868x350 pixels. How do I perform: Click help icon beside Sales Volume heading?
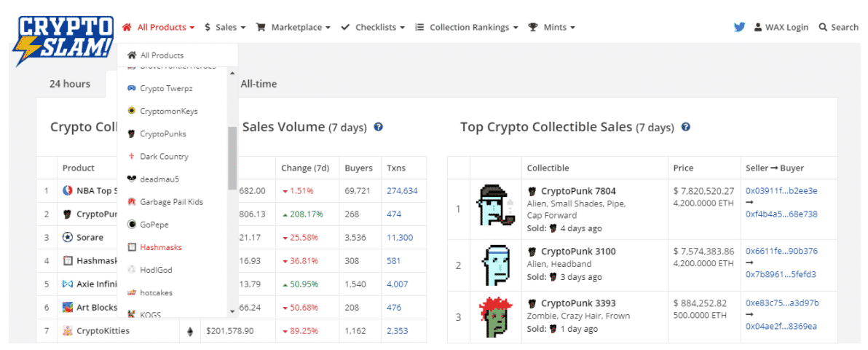click(379, 127)
